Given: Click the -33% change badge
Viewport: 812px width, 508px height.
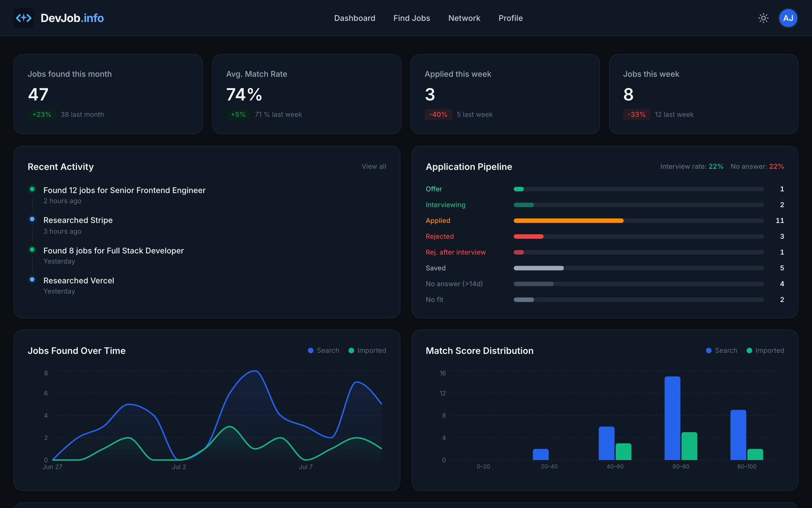Looking at the screenshot, I should 637,115.
